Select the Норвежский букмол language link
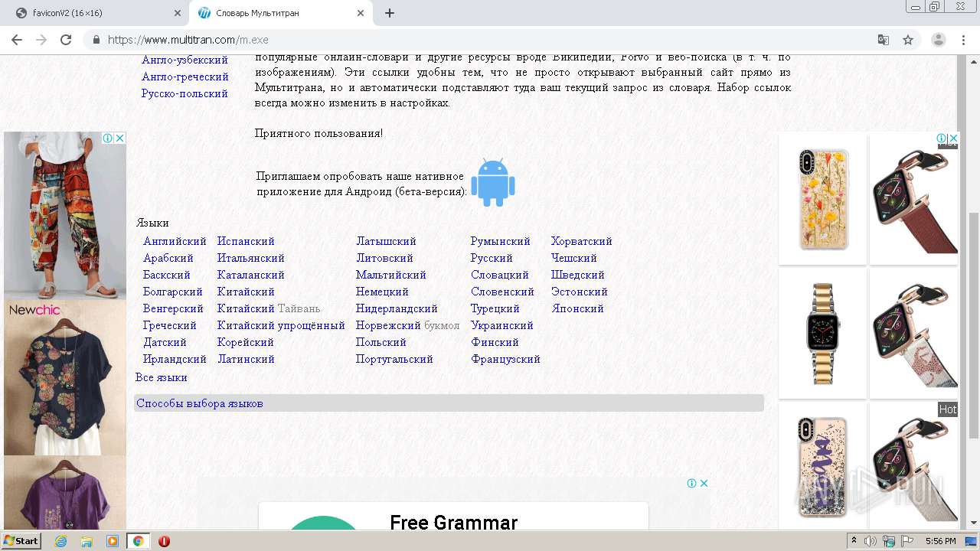Screen dimensions: 980x551 407,325
